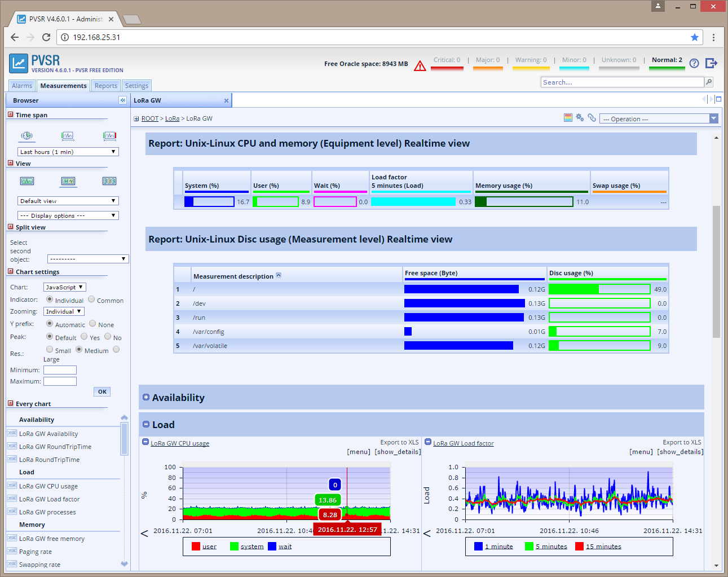Image resolution: width=728 pixels, height=577 pixels.
Task: Switch to the Settings tab
Action: 136,86
